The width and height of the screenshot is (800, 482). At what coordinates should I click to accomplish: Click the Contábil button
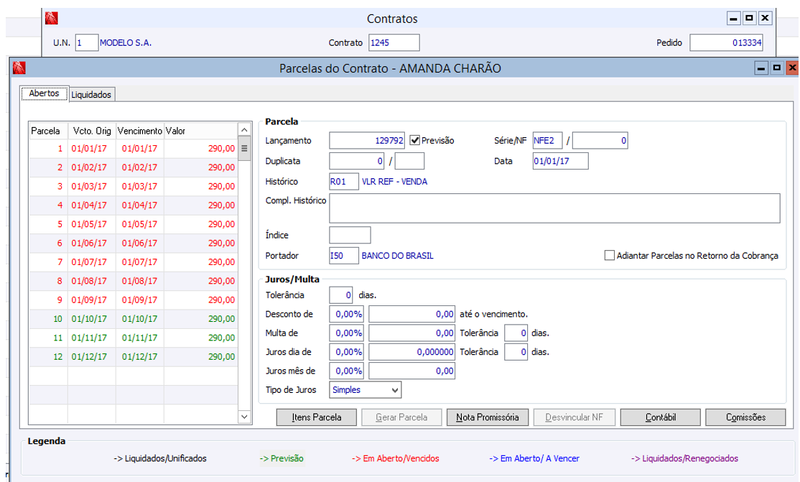[x=661, y=417]
